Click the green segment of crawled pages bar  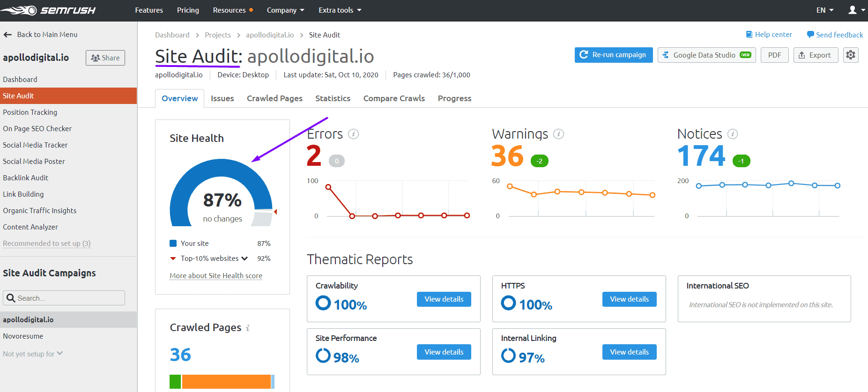tap(175, 382)
